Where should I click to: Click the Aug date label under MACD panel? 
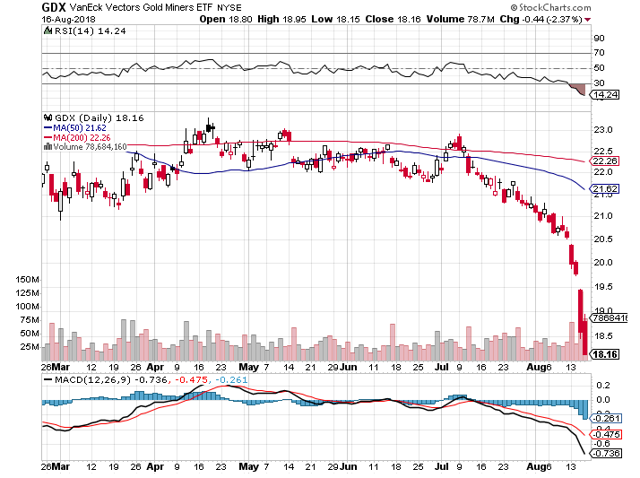[x=535, y=467]
